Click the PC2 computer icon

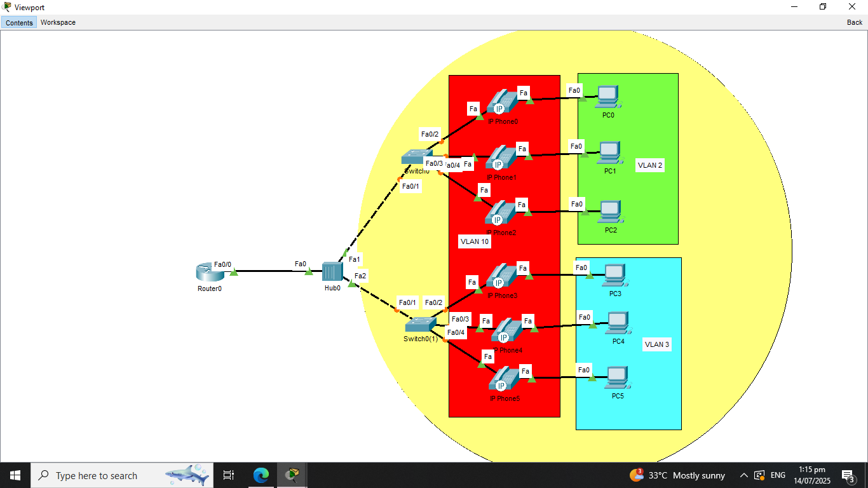click(x=611, y=212)
